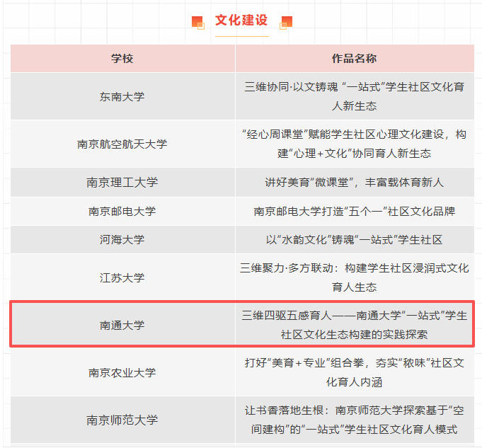Click the 文化建设 section heading

pos(241,21)
